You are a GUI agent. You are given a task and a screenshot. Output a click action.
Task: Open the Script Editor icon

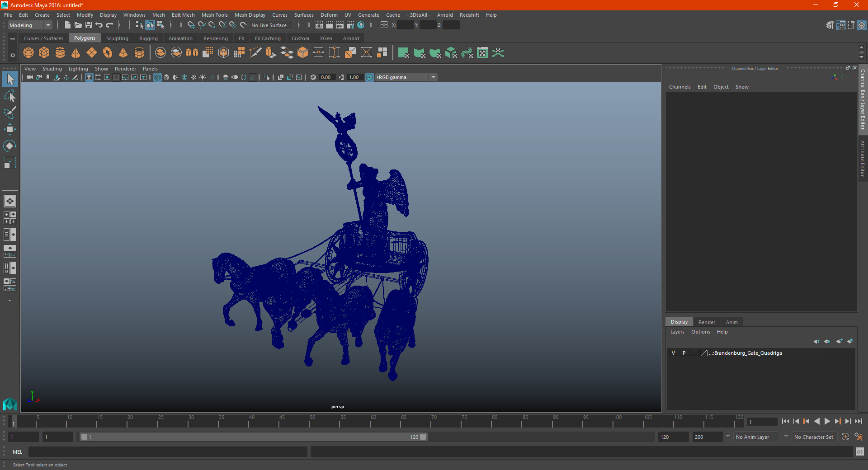point(860,451)
